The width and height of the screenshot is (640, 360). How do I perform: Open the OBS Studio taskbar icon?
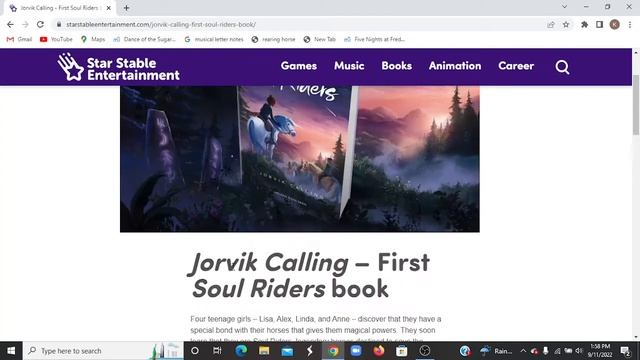coord(424,351)
